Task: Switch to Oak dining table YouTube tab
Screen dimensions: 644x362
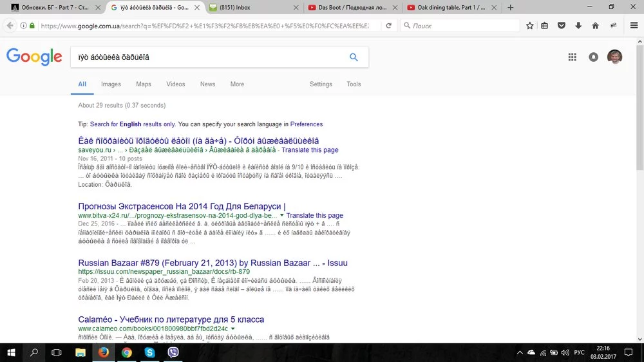Action: click(x=451, y=7)
